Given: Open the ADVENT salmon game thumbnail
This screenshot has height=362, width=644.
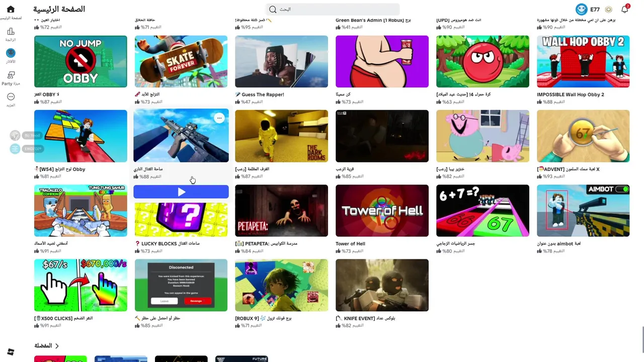Looking at the screenshot, I should coord(583,136).
